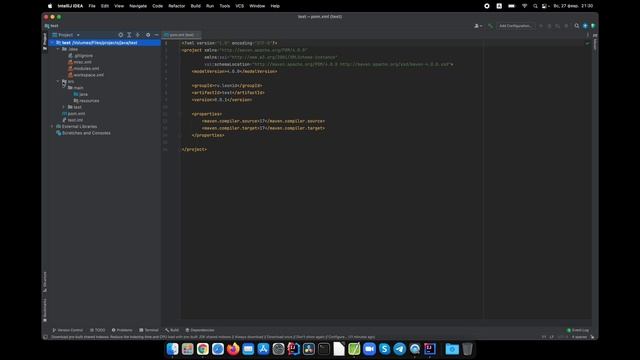Select the java source folder
The image size is (640, 360).
click(80, 94)
